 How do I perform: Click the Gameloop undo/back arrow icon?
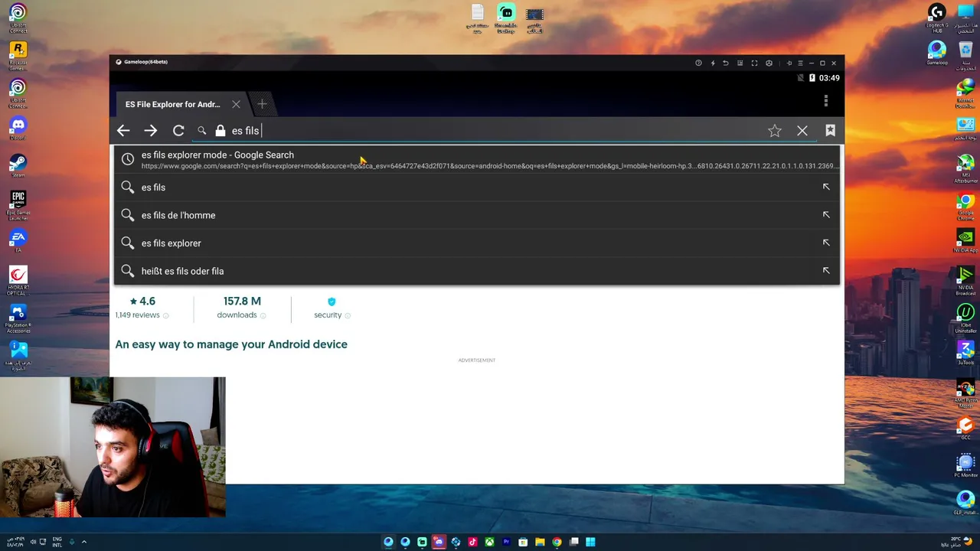point(726,63)
